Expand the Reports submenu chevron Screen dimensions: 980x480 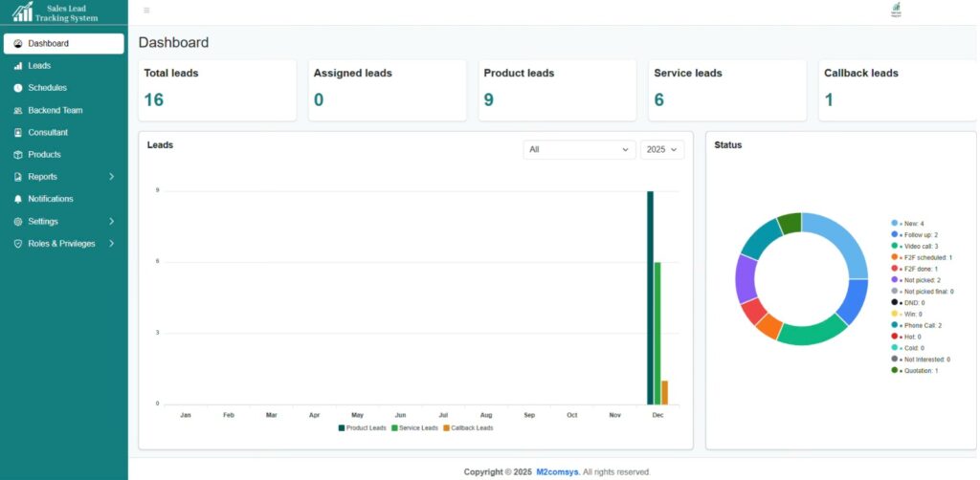tap(111, 177)
